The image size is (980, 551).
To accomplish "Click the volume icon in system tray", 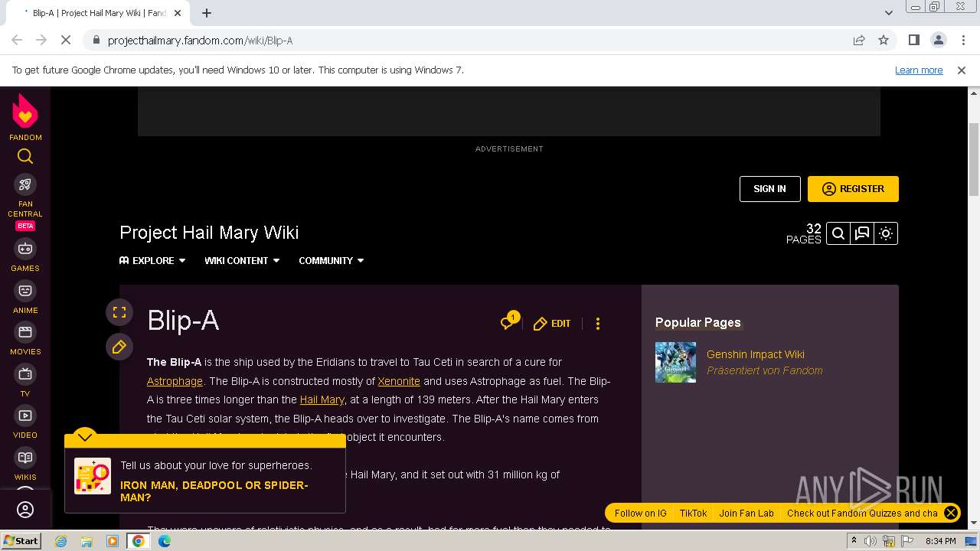I will [x=871, y=541].
